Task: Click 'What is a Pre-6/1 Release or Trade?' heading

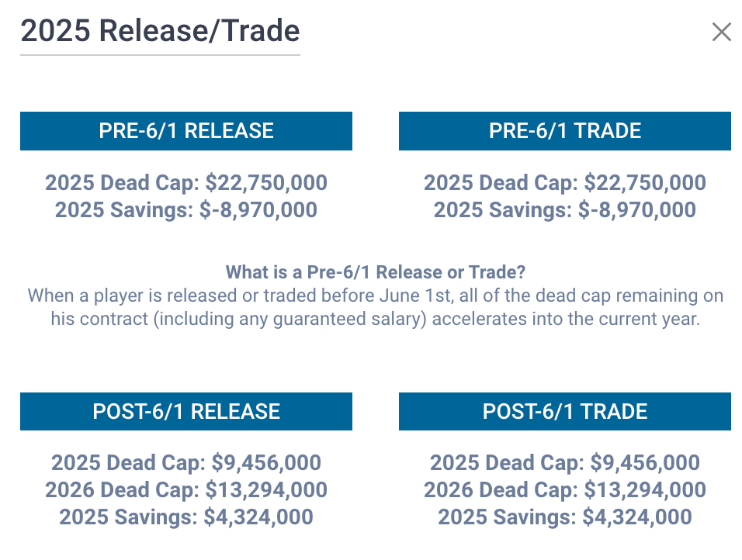Action: pos(376,272)
